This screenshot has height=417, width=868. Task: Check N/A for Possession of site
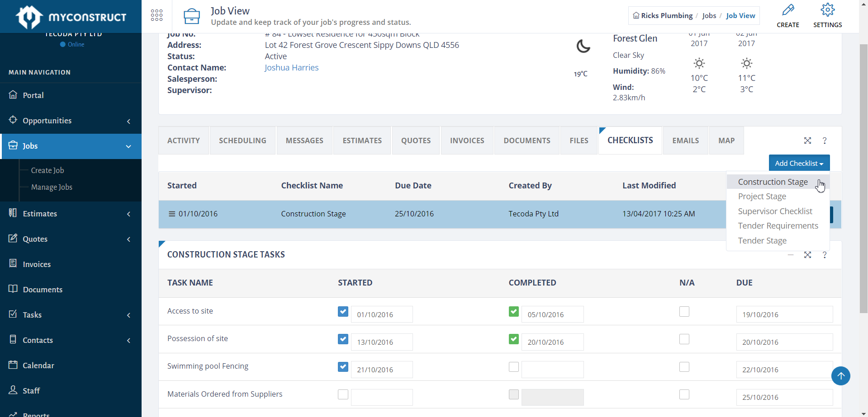[x=684, y=339]
